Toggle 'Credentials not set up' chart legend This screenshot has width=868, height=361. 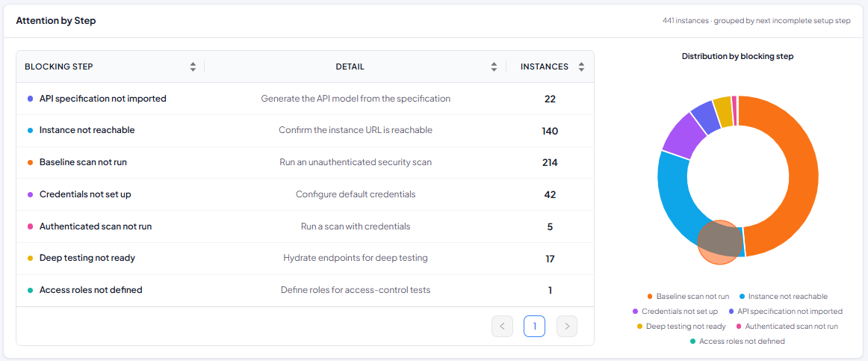coord(675,312)
